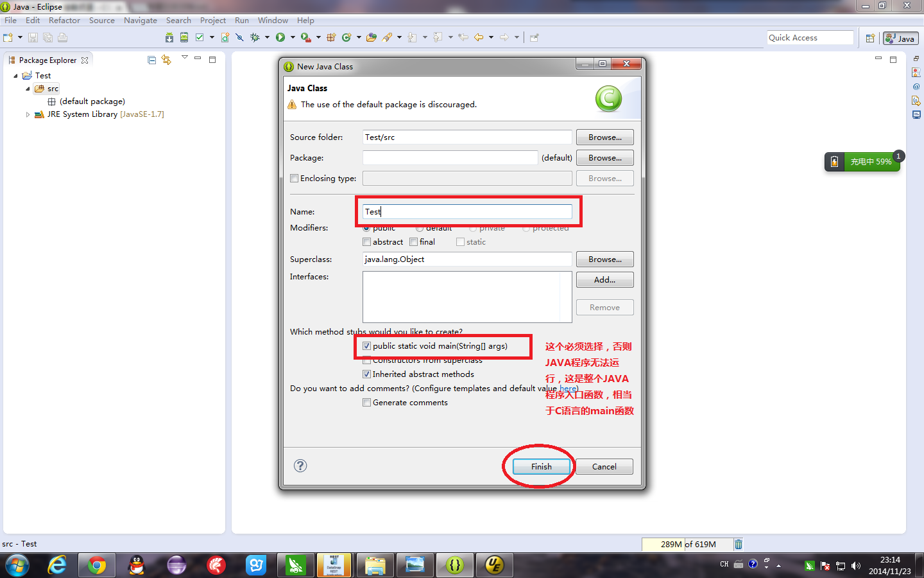This screenshot has height=578, width=924.
Task: Click the Print toolbar icon
Action: [x=62, y=37]
